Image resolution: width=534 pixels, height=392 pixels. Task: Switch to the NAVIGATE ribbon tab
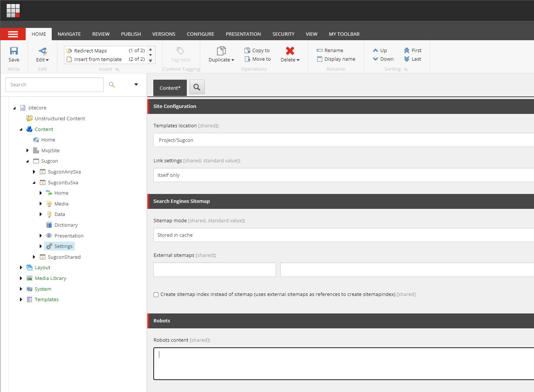(x=69, y=34)
